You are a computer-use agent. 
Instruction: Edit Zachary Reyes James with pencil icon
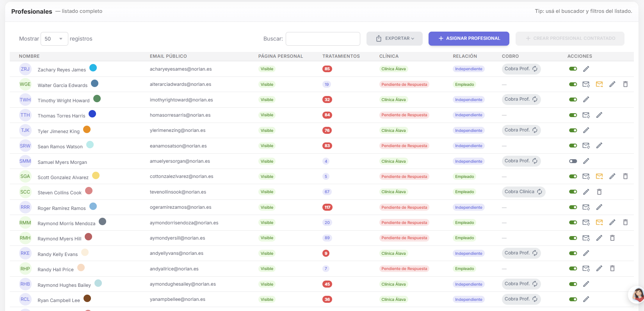click(586, 69)
